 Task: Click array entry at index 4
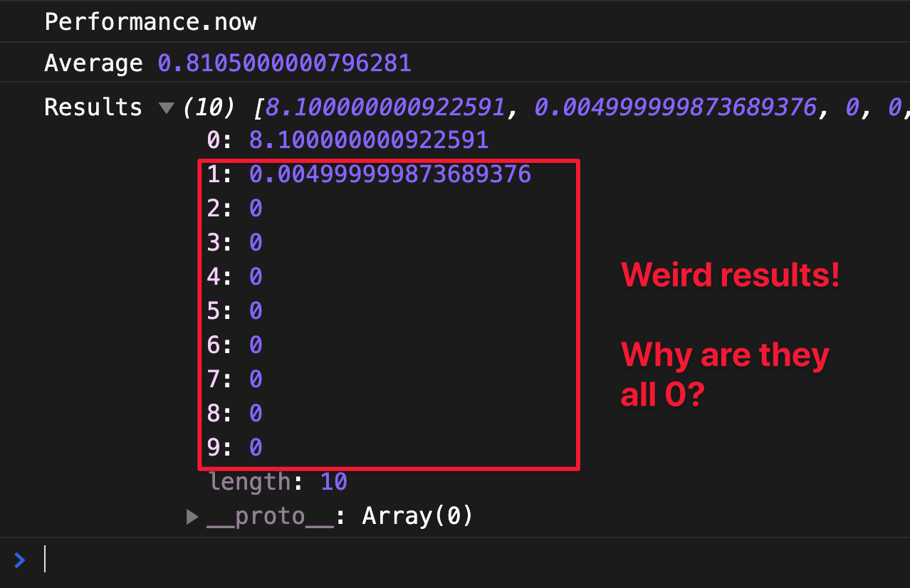(235, 277)
